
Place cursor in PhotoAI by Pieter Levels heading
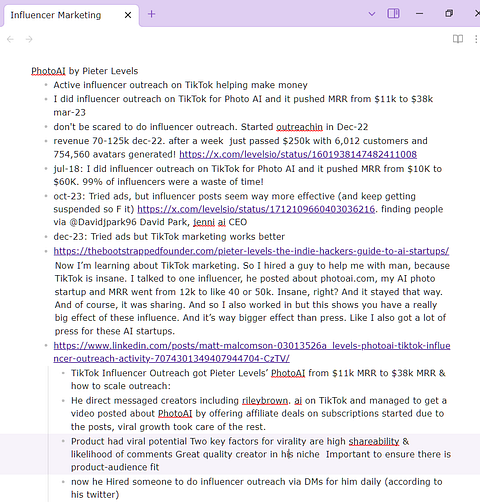click(84, 71)
